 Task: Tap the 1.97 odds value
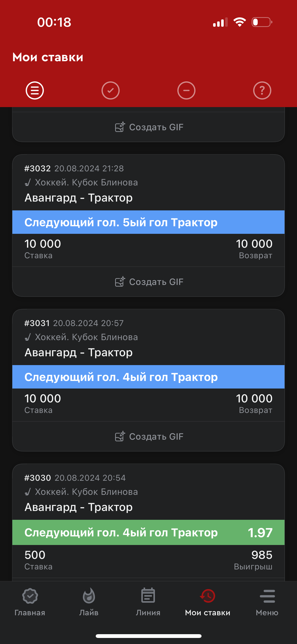tap(260, 533)
